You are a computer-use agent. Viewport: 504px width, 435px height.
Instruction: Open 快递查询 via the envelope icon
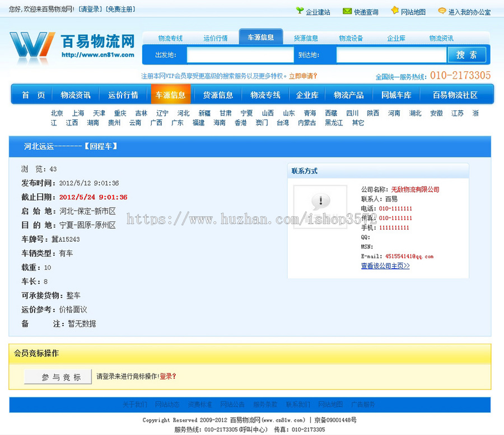tap(347, 11)
